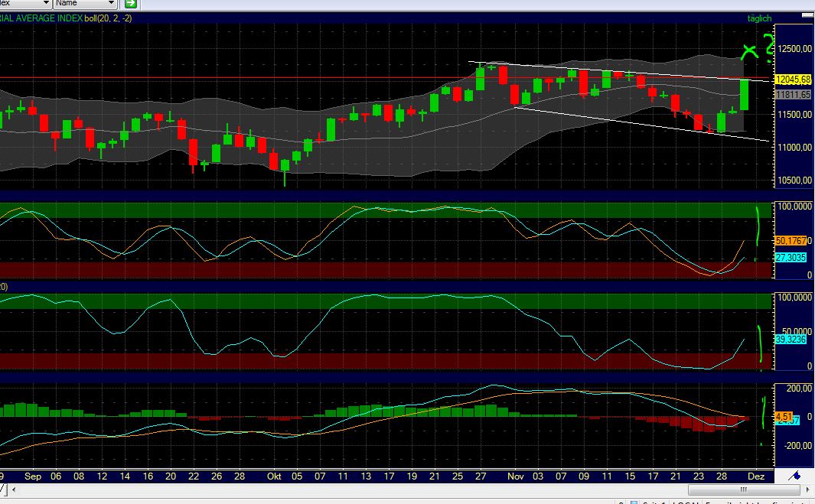The image size is (815, 504).
Task: Click the right scroll arrow
Action: pyautogui.click(x=808, y=489)
